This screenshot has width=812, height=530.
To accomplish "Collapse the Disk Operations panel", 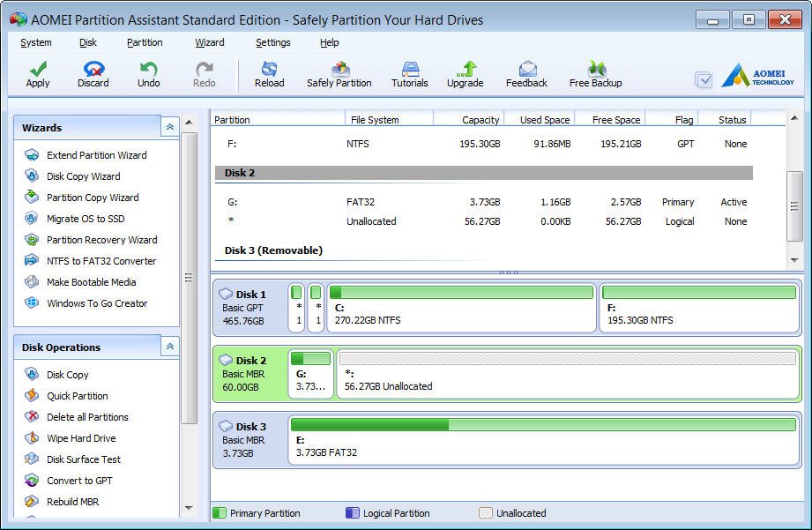I will pyautogui.click(x=170, y=347).
